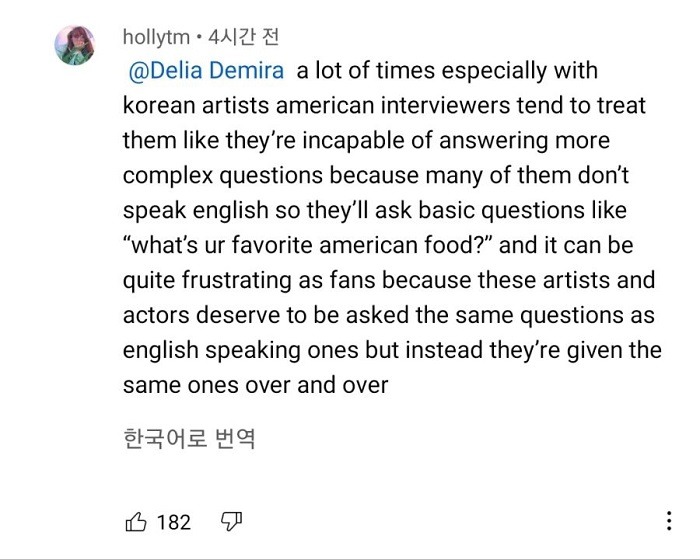Translate comment via 한국어로 번역

(189, 439)
